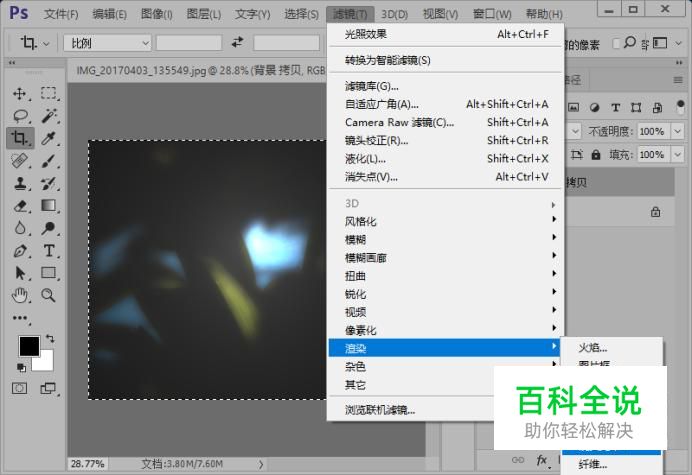Swap foreground and background colors
The image size is (692, 475).
[x=50, y=339]
